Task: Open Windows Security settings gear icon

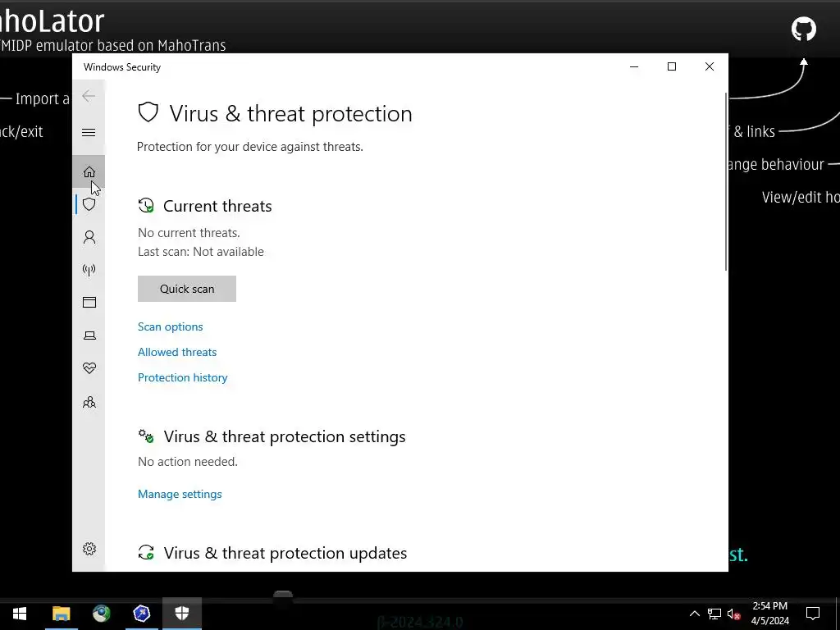Action: [89, 549]
